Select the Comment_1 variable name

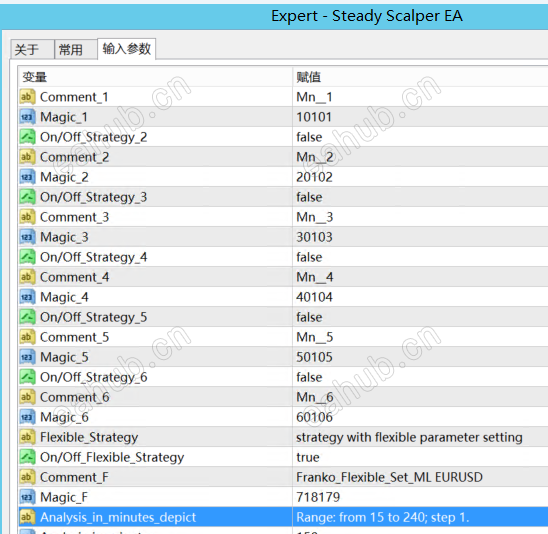tap(74, 97)
